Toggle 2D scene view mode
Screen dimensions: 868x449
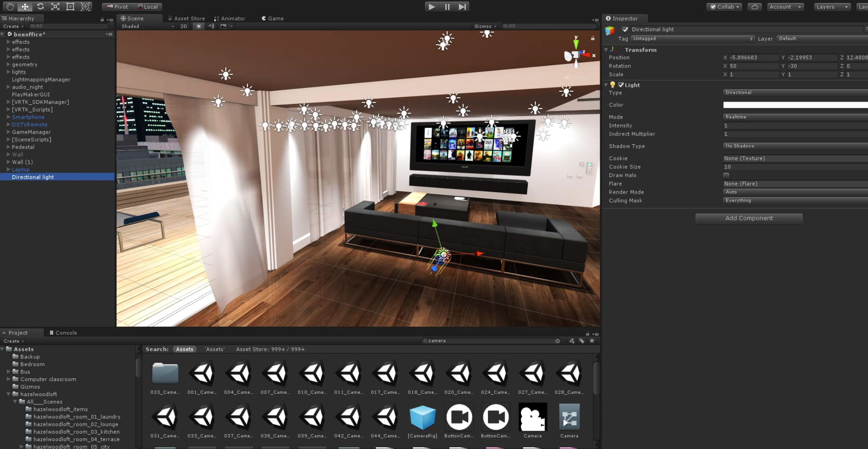pyautogui.click(x=184, y=26)
